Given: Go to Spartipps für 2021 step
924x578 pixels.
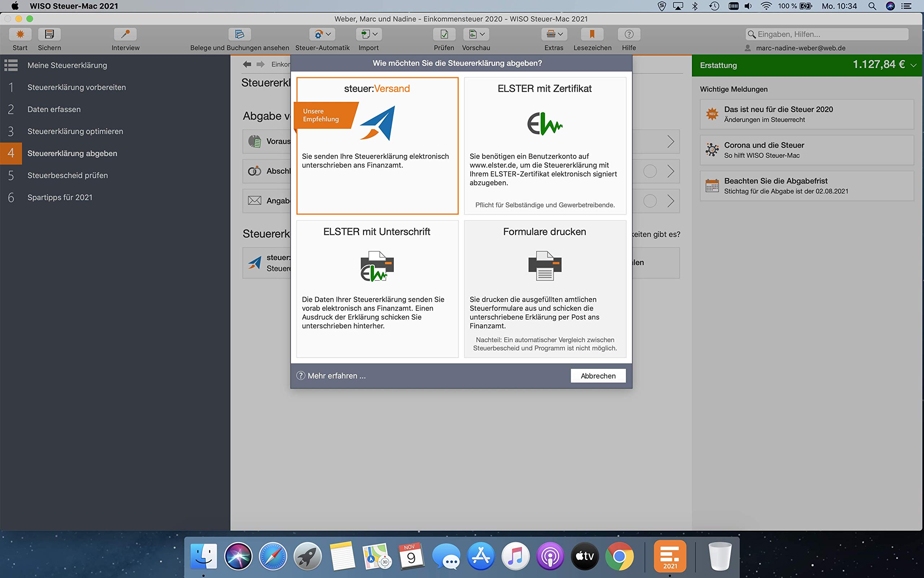Looking at the screenshot, I should click(x=115, y=197).
